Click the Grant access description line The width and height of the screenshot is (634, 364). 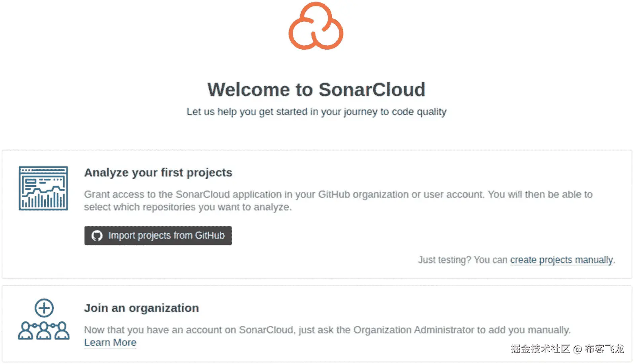coord(338,194)
